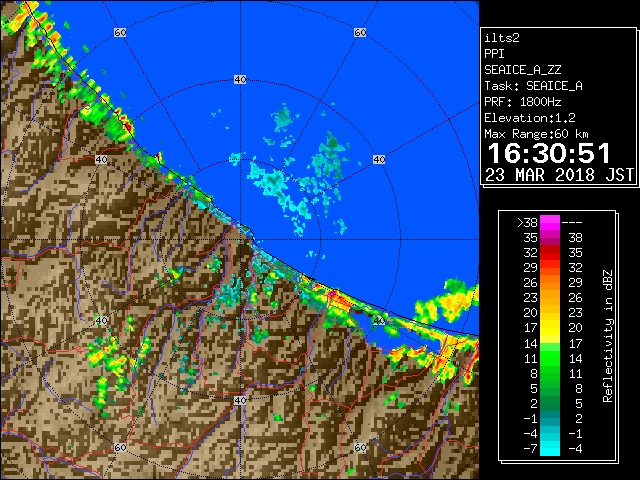
Task: Pick the light cyan -7 dBZ legend swatch
Action: coord(550,449)
